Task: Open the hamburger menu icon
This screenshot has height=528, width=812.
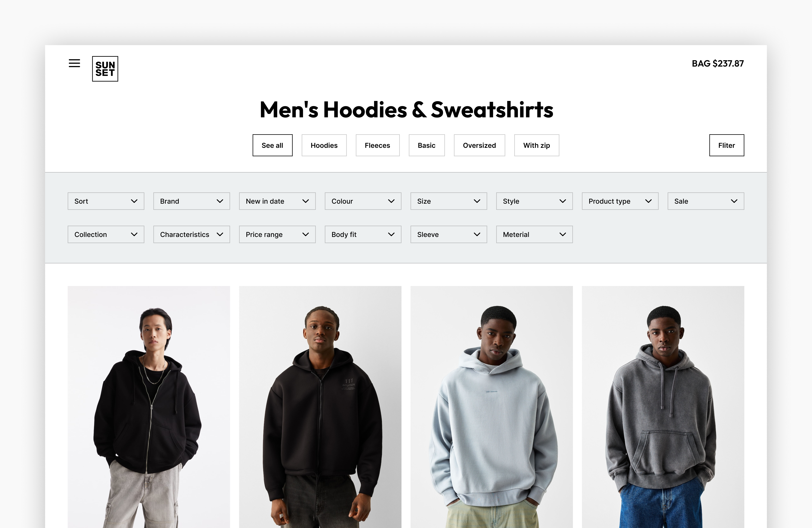Action: click(74, 63)
